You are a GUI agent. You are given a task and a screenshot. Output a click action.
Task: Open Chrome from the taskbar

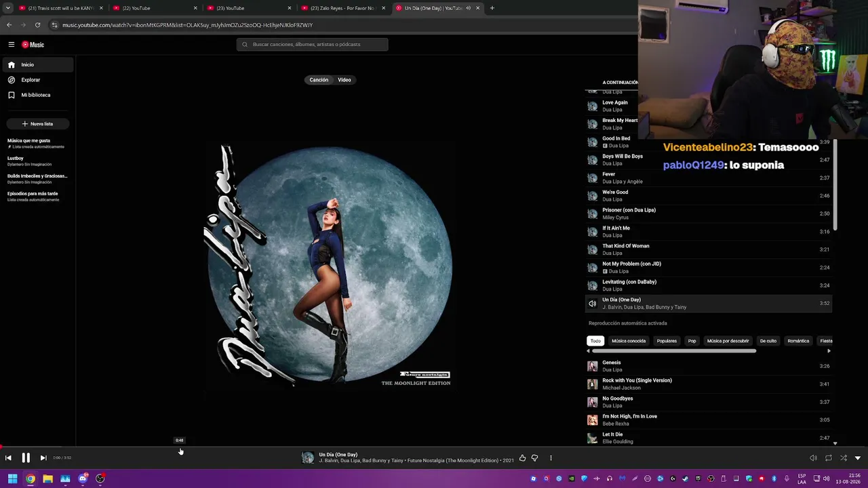30,479
